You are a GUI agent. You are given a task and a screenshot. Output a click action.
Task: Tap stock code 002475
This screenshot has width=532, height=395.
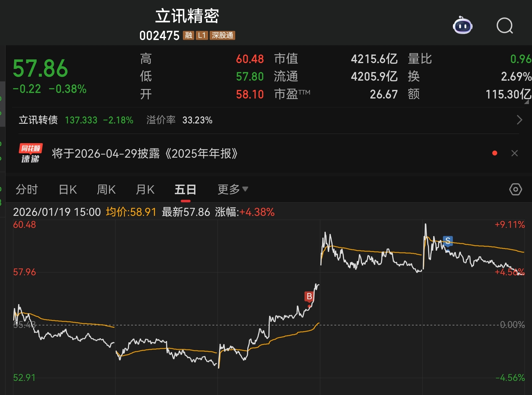click(159, 36)
